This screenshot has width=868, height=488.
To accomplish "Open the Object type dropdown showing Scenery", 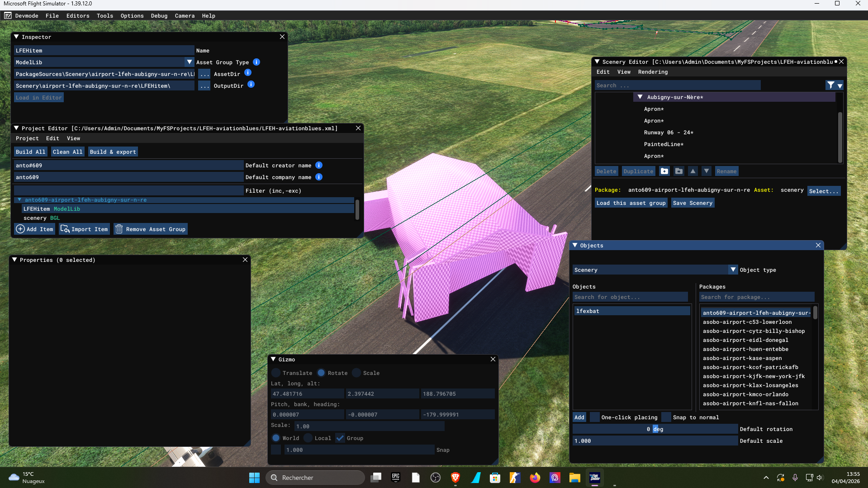I will point(733,270).
